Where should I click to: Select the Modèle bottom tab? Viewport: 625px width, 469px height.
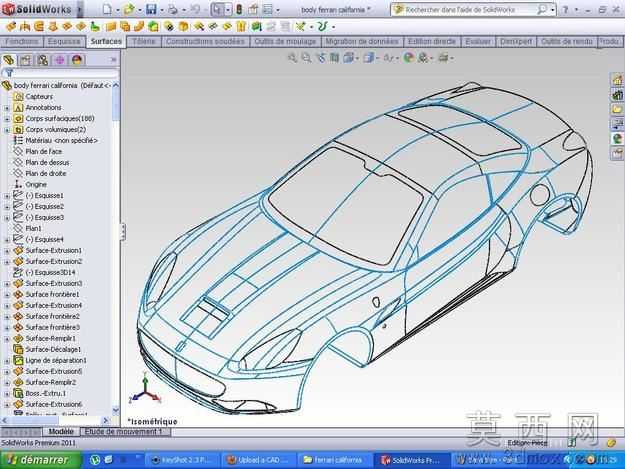click(61, 432)
